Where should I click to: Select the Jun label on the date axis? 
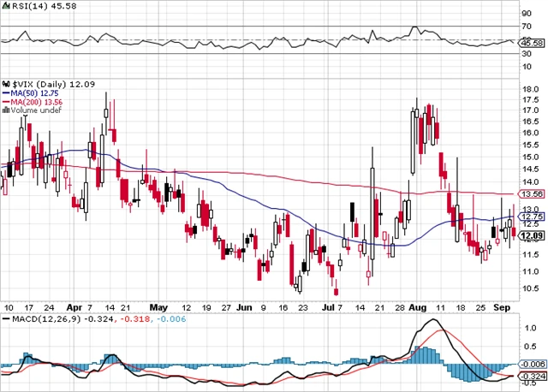(245, 306)
